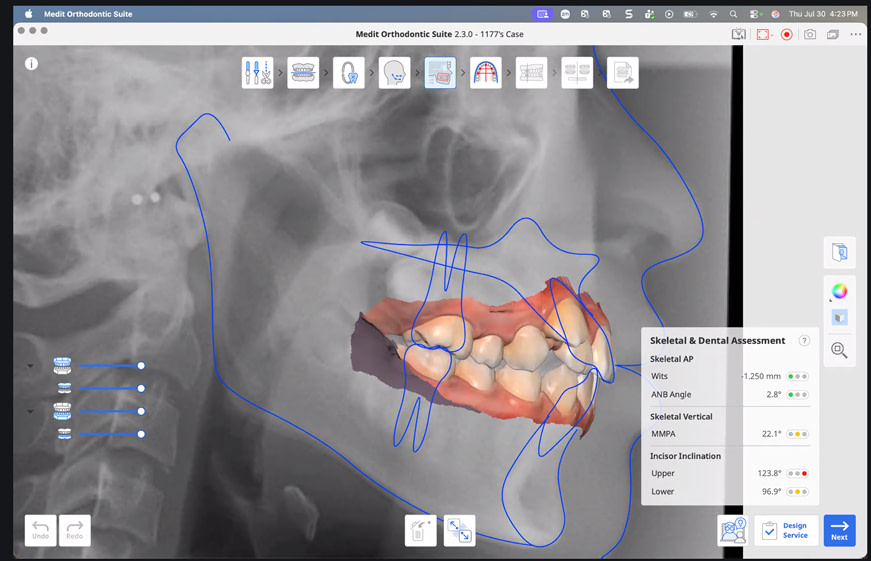Viewport: 871px width, 561px height.
Task: Open the Design Service button
Action: (786, 530)
